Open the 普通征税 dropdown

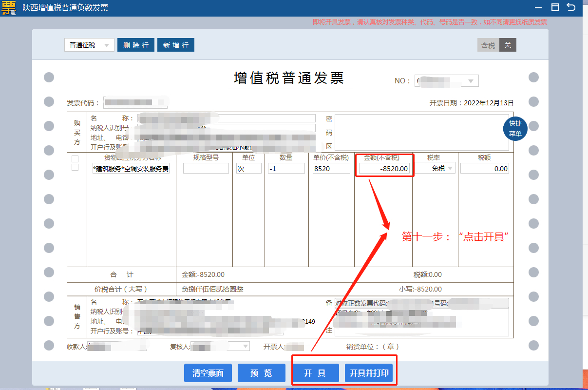point(89,45)
